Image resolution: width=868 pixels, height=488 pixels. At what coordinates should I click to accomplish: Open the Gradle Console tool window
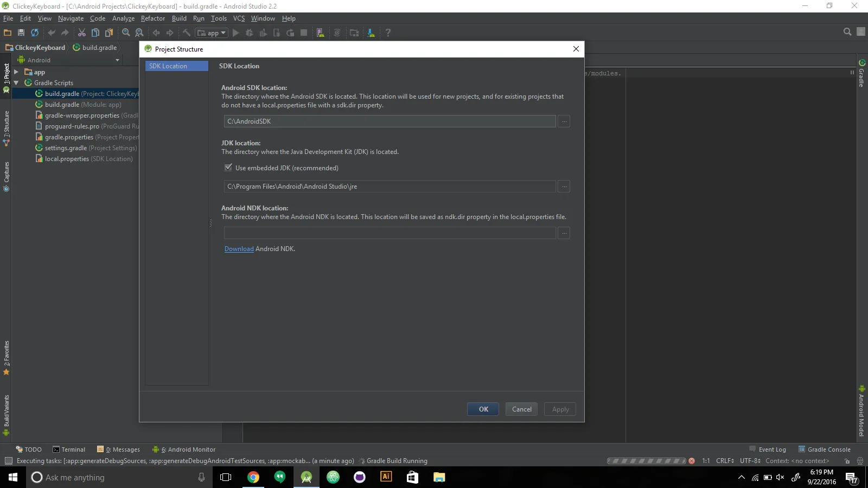825,450
